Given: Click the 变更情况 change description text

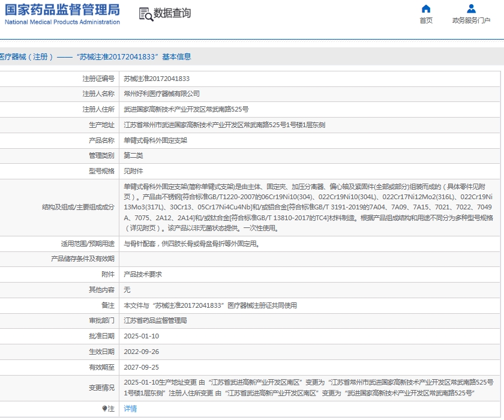Looking at the screenshot, I should 308,388.
